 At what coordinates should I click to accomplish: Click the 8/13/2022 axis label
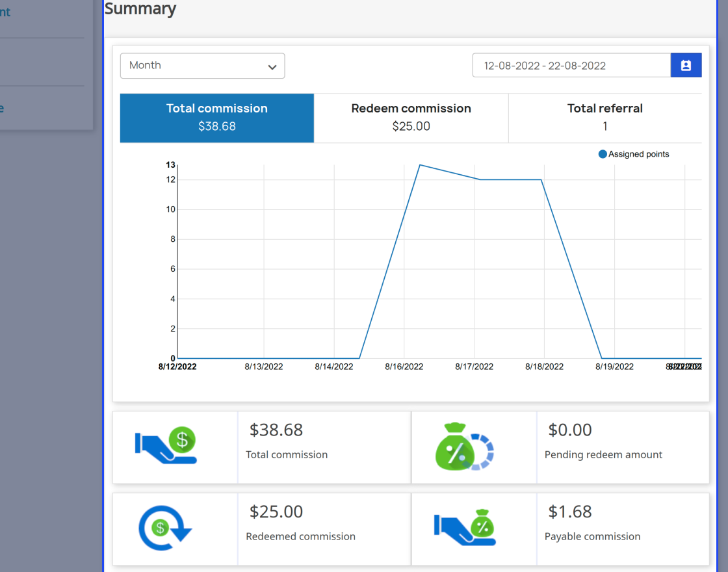[x=264, y=367]
